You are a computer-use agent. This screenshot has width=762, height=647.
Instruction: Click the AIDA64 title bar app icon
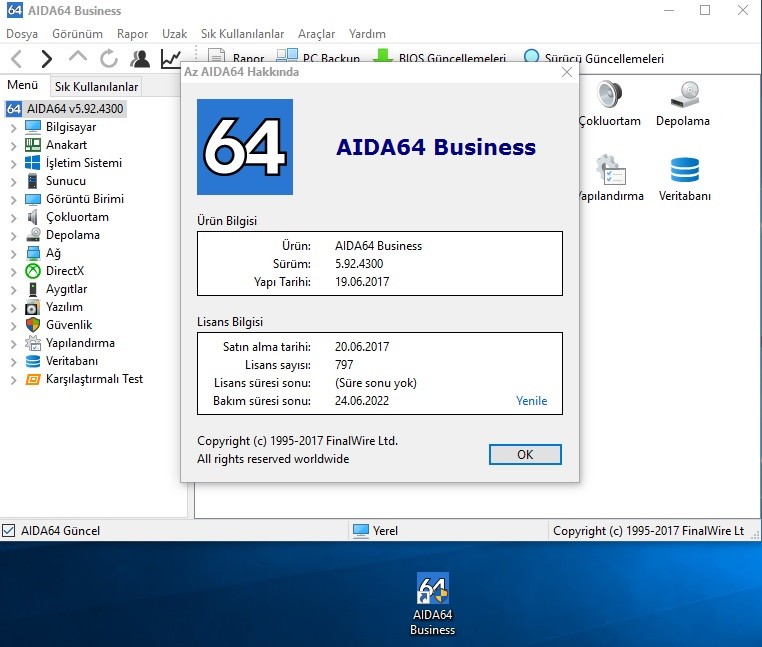[15, 10]
